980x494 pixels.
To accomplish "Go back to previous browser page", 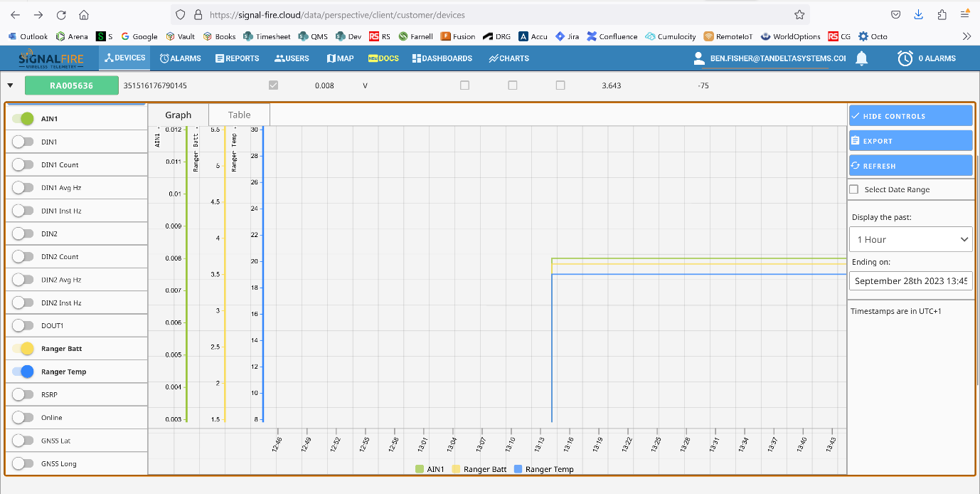I will (16, 14).
